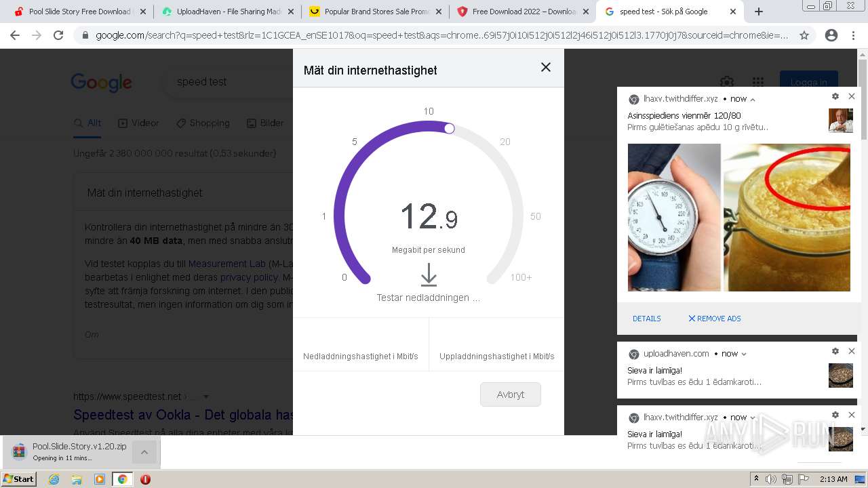Expand the bottom lhaxv.twithdiffer.xyz notification chevron
The width and height of the screenshot is (868, 488).
753,418
